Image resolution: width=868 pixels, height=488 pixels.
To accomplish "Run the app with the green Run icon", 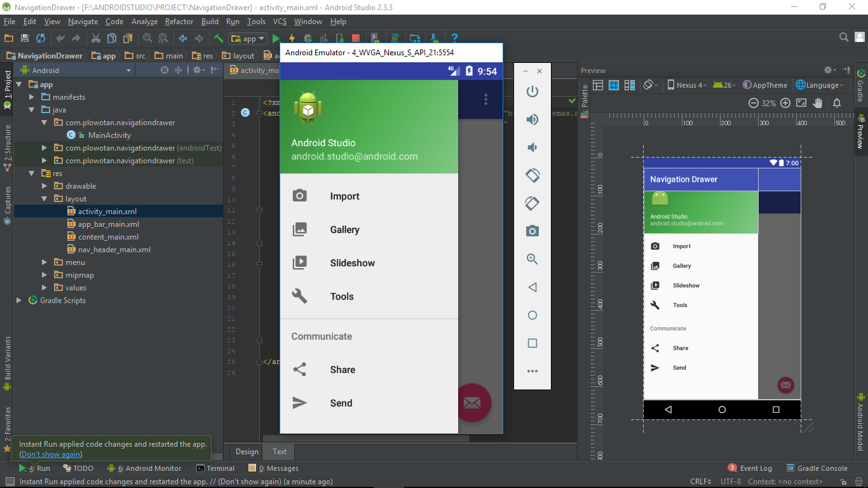I will [276, 37].
